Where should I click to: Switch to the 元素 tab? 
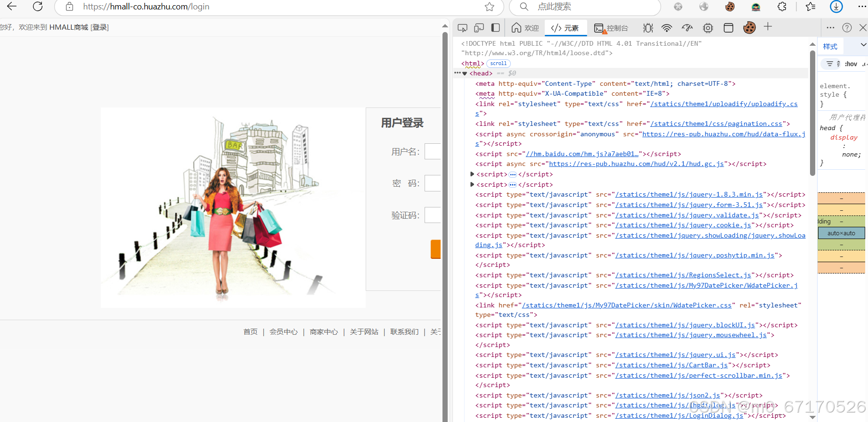point(565,28)
